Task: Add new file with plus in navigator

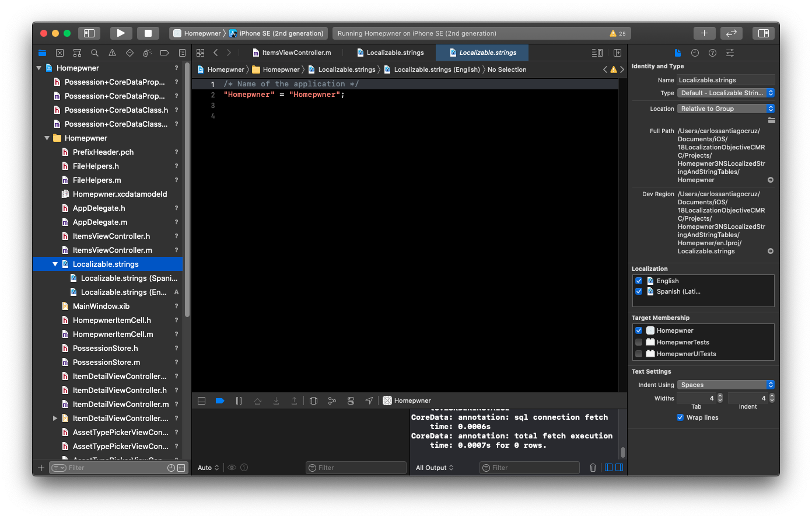Action: coord(41,468)
